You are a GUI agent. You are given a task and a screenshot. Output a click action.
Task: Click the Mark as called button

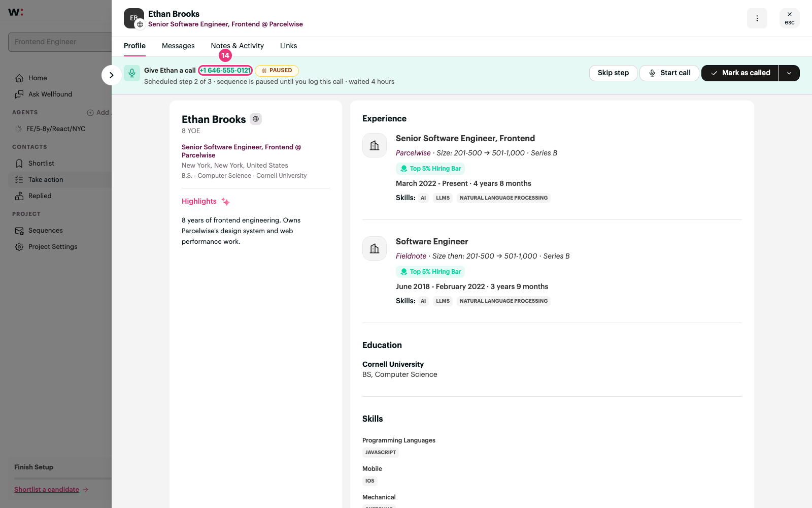[740, 73]
